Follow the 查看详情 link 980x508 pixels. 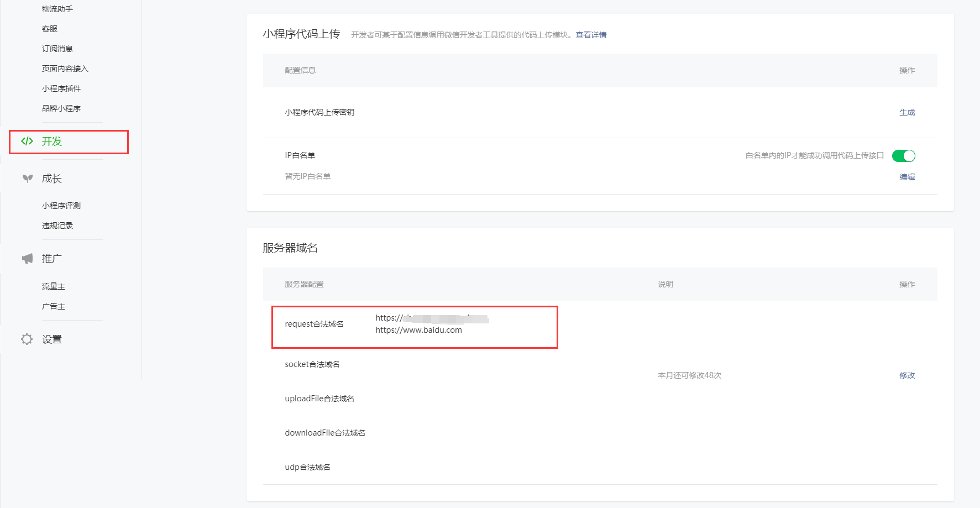point(591,35)
